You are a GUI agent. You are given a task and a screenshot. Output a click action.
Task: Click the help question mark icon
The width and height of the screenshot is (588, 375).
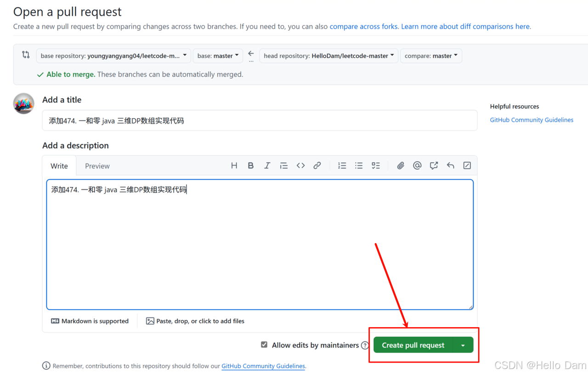(x=365, y=345)
